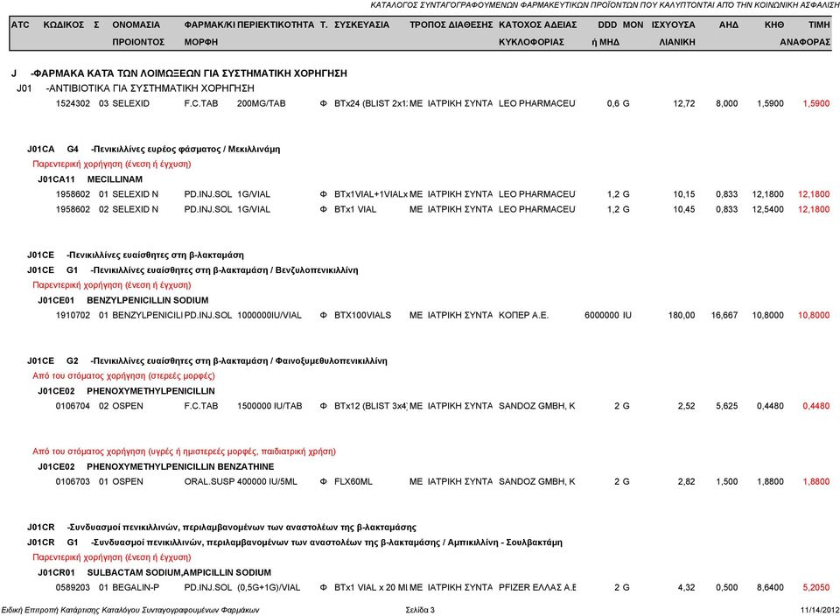This screenshot has width=840, height=616.
Task: Click the 6000000 IU DDD value
Action: coord(608,316)
